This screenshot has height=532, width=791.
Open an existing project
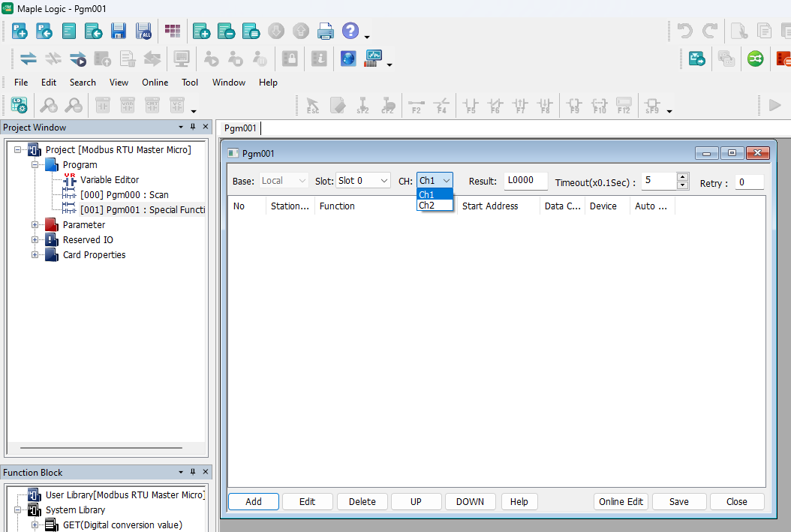coord(44,31)
